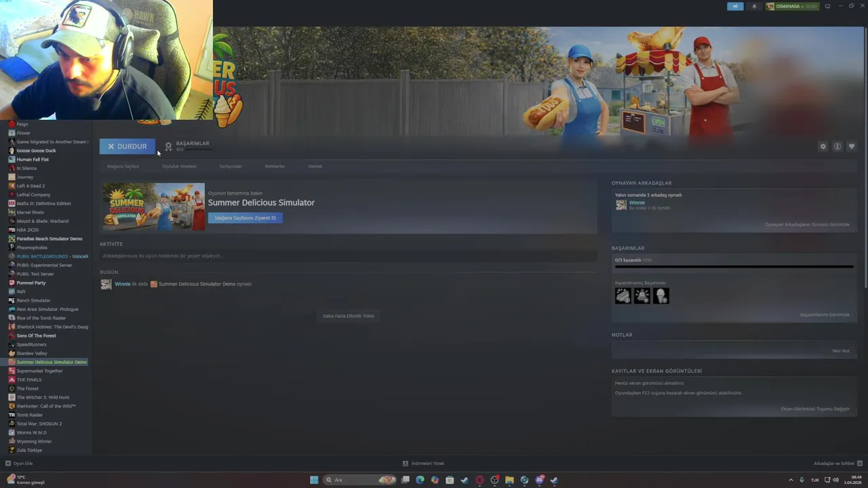Viewport: 868px width, 488px height.
Task: Click Mafia III: Definitive Edition icon
Action: tap(12, 203)
